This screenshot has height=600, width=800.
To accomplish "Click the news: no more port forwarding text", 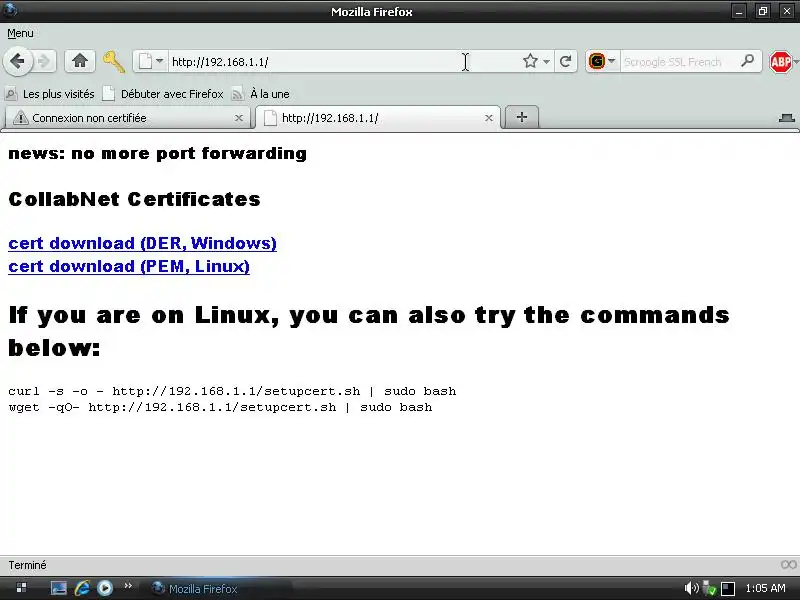I will point(157,154).
